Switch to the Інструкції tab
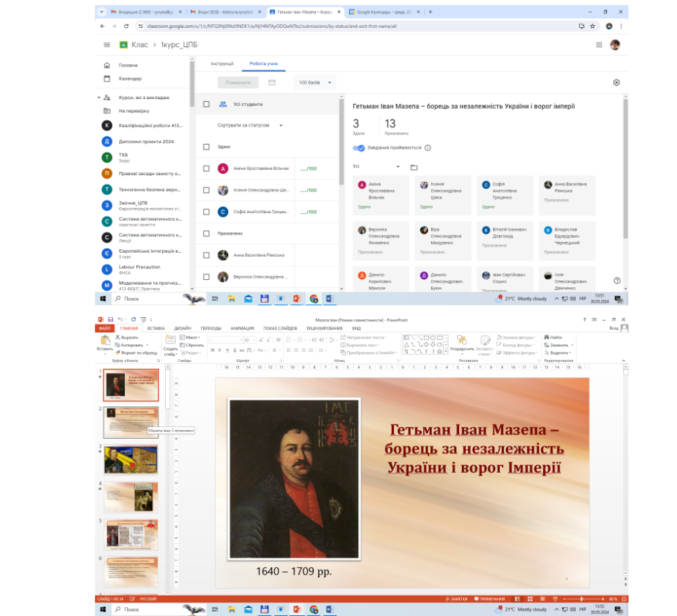Screen dimensions: 677x616 click(221, 63)
